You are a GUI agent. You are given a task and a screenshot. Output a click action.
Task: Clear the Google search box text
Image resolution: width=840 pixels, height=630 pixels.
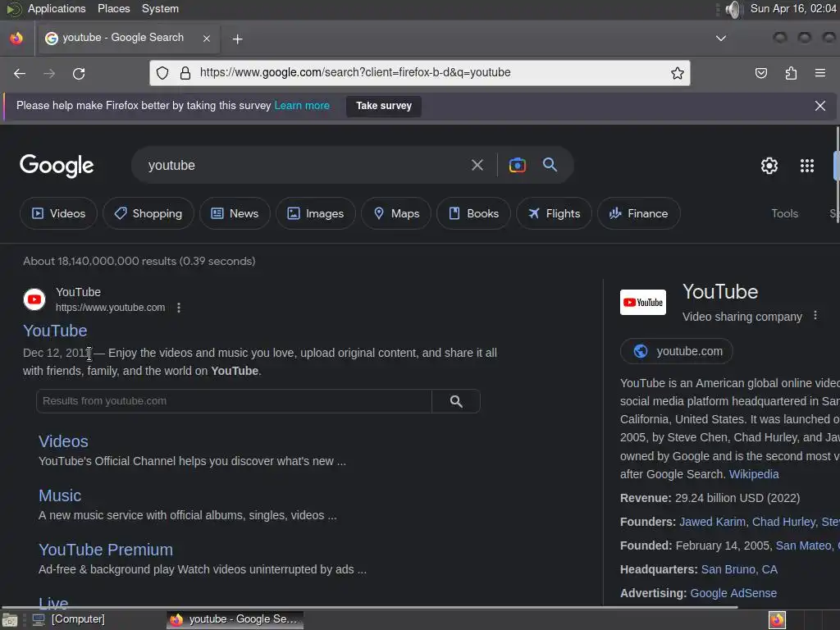(477, 165)
